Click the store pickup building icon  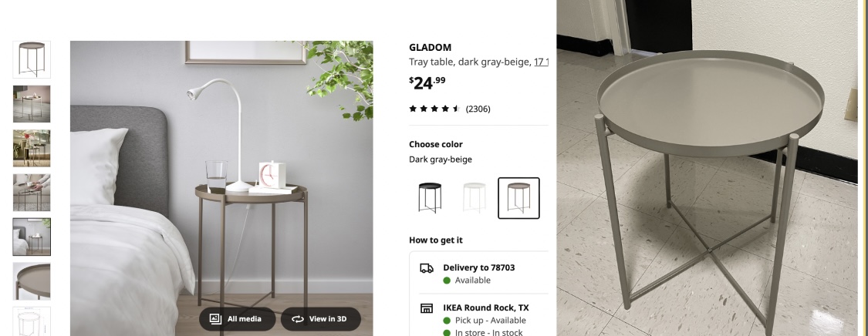(426, 308)
